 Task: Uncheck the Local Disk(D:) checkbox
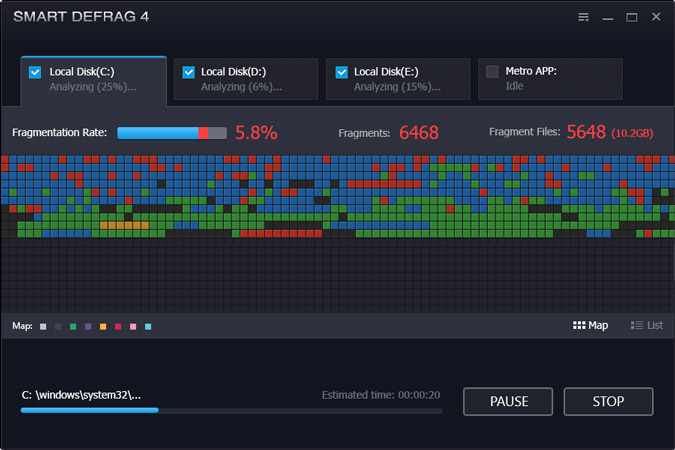tap(189, 72)
